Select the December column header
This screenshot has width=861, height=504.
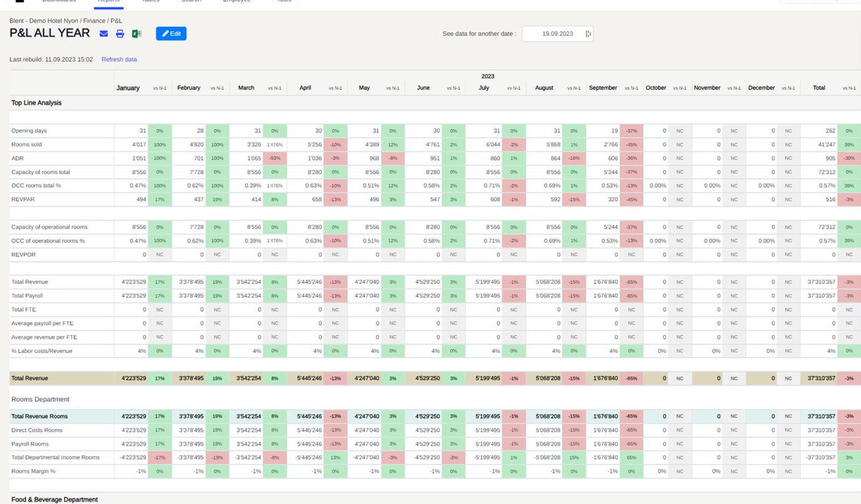point(761,88)
